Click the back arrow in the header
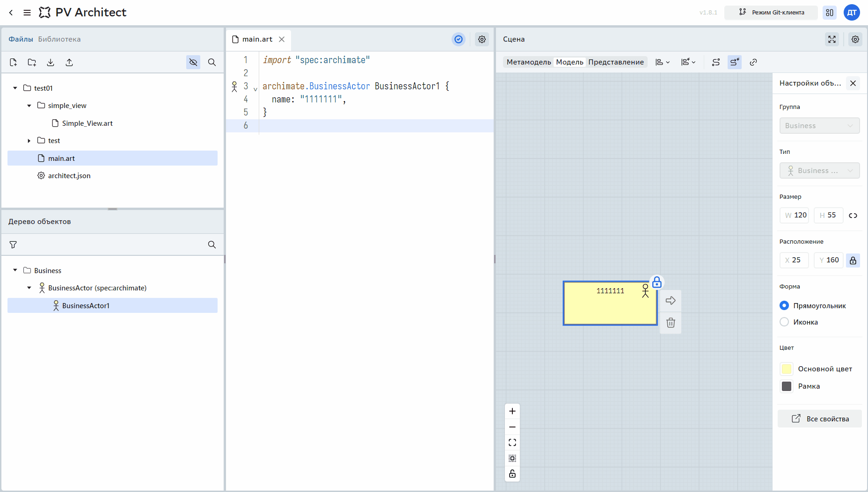Viewport: 868px width, 492px height. coord(11,13)
